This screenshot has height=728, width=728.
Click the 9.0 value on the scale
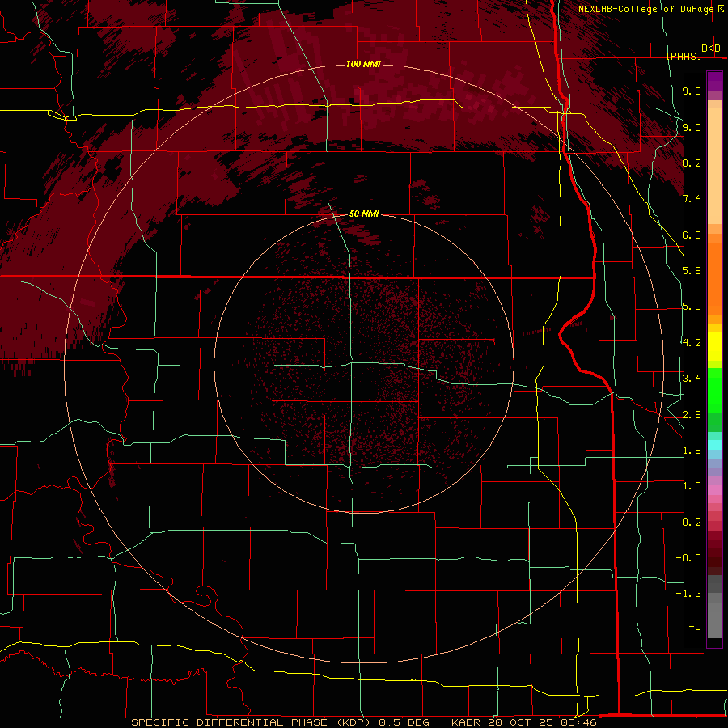coord(692,127)
